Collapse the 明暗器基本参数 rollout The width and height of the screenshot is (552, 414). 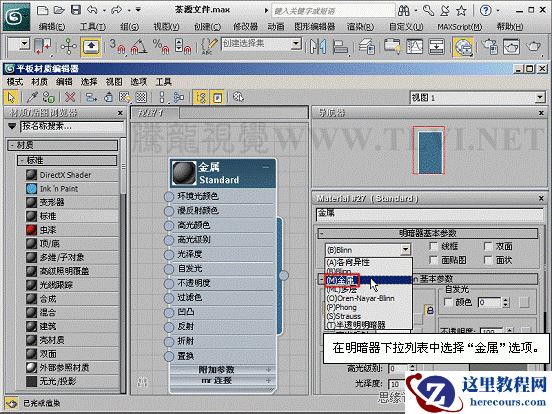pyautogui.click(x=427, y=233)
